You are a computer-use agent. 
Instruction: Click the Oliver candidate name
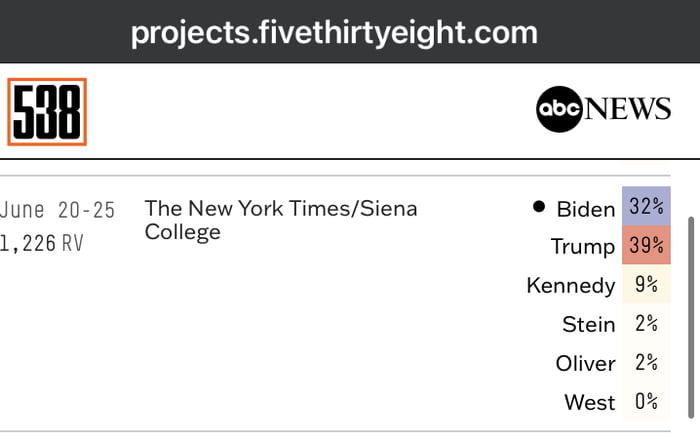(x=585, y=363)
